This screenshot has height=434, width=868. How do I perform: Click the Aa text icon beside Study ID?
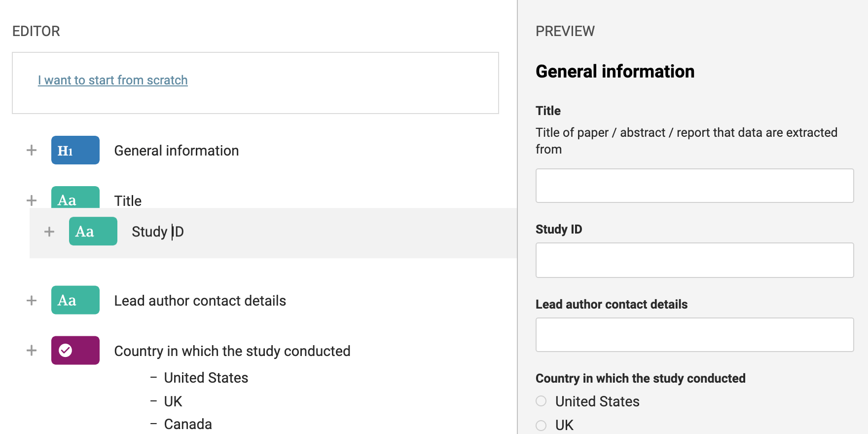93,231
